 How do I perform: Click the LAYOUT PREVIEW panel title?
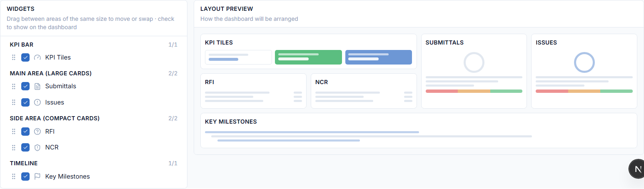[227, 9]
